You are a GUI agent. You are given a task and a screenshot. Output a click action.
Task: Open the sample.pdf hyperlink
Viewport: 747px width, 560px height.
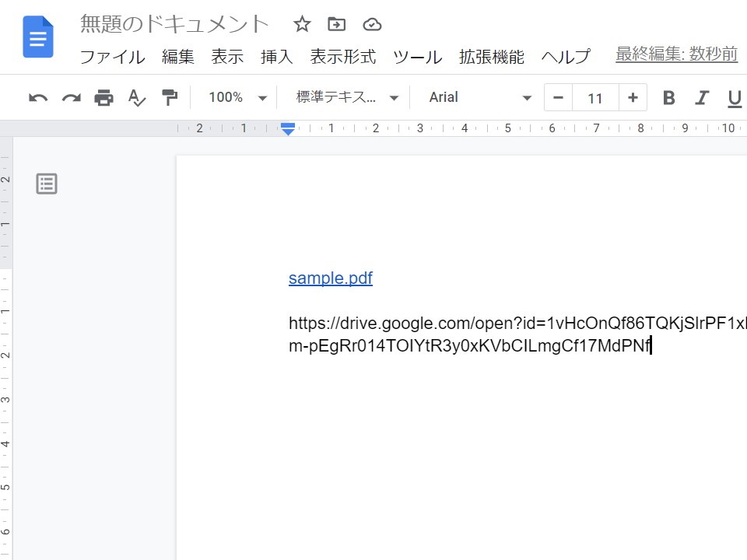click(330, 278)
